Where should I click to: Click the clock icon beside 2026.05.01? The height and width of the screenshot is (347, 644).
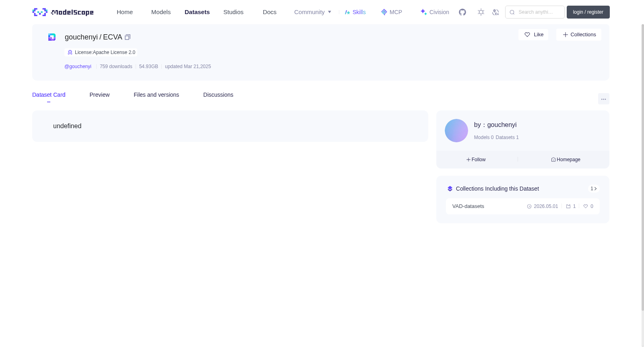click(529, 206)
